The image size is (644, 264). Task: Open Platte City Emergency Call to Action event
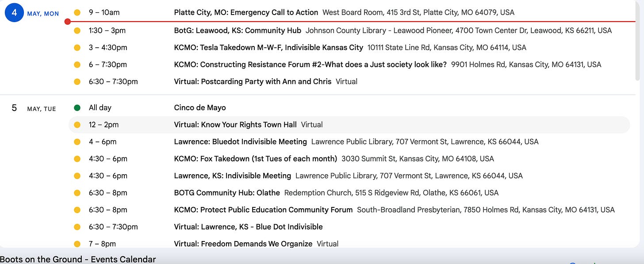tap(349, 12)
